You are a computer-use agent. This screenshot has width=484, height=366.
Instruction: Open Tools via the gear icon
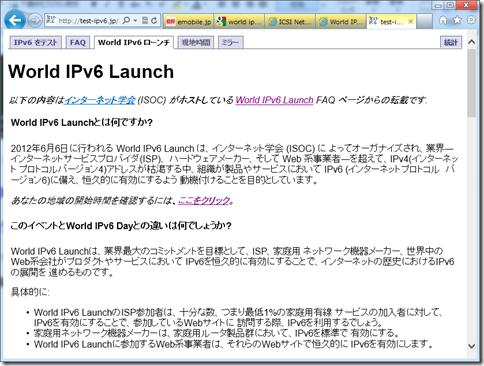471,20
